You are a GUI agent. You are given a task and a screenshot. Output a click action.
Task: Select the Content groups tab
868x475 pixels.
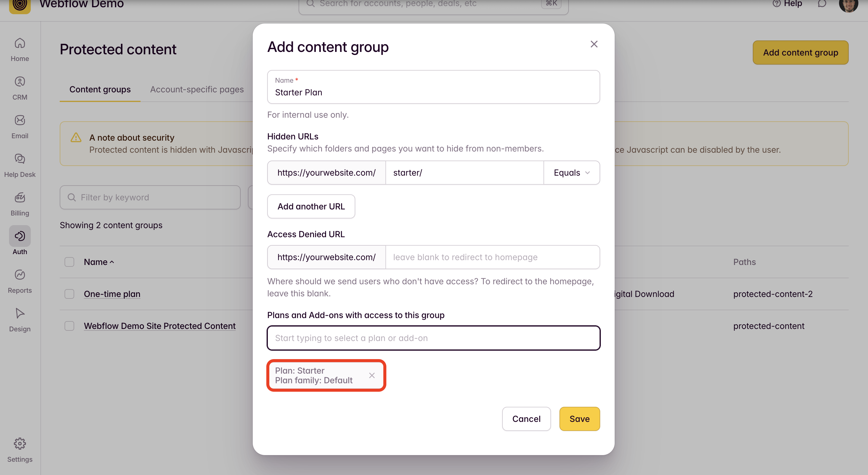tap(100, 89)
